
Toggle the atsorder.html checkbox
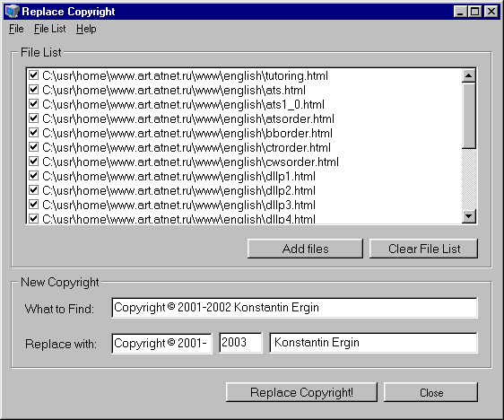[x=33, y=118]
